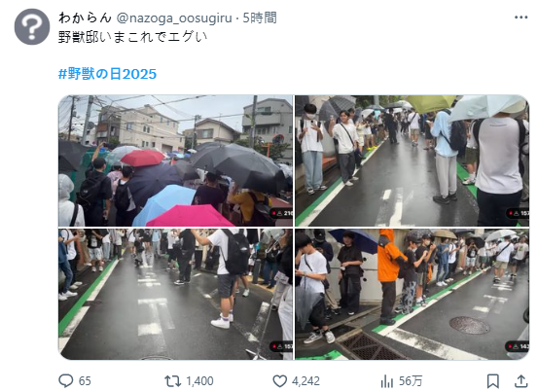
Task: Bookmark this post
Action: (x=492, y=381)
